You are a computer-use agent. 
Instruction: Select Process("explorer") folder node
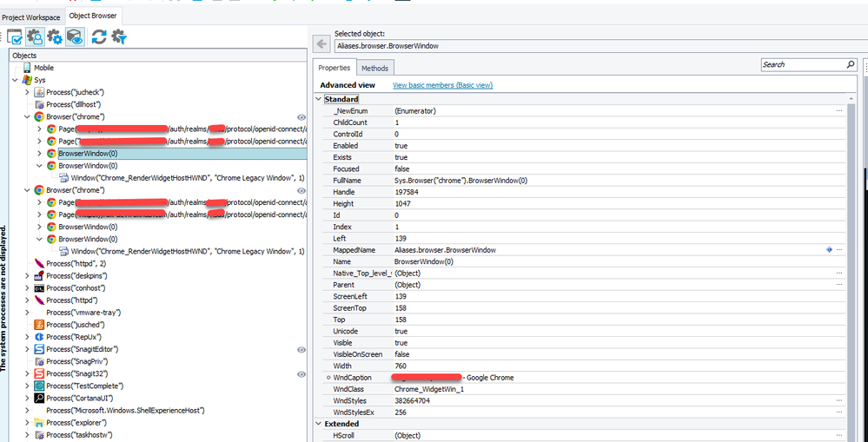coord(76,423)
